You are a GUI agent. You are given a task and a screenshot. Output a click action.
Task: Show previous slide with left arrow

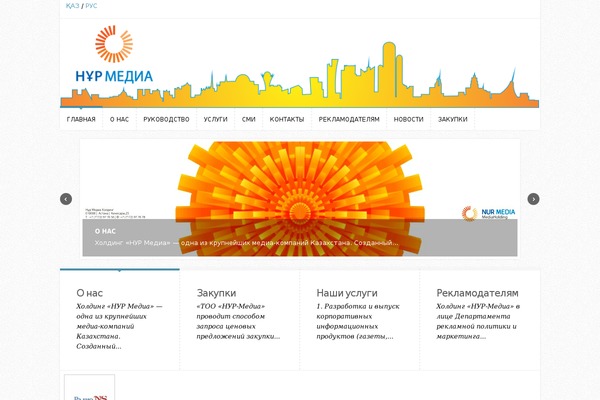(66, 199)
